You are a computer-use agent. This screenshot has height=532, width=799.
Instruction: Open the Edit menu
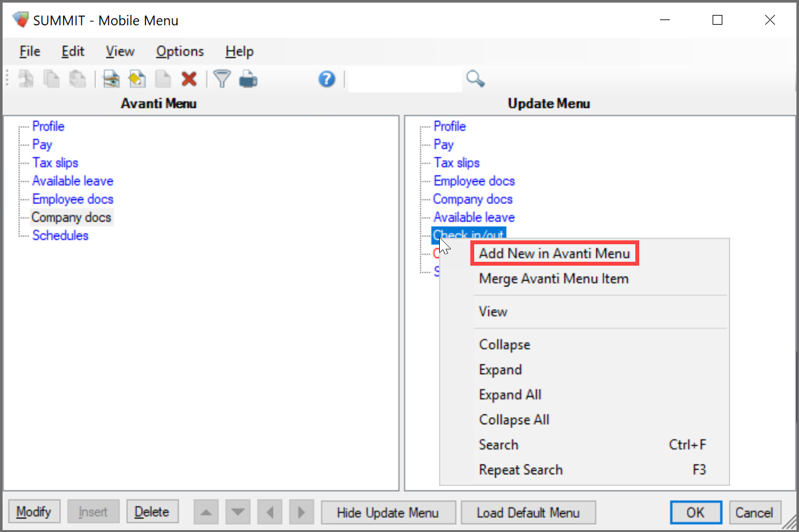click(x=73, y=51)
